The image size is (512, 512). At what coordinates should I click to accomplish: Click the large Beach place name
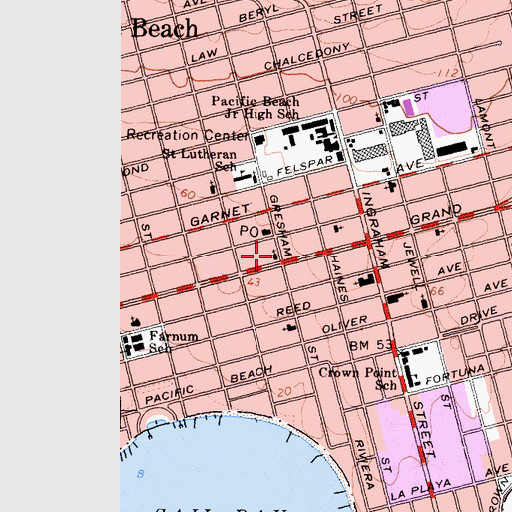tap(164, 28)
